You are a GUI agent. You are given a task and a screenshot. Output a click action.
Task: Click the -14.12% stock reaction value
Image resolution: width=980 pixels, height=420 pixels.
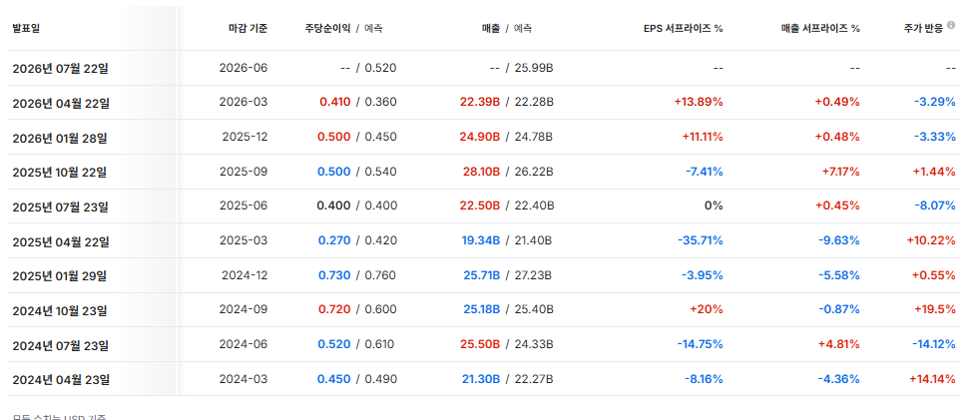coord(935,344)
